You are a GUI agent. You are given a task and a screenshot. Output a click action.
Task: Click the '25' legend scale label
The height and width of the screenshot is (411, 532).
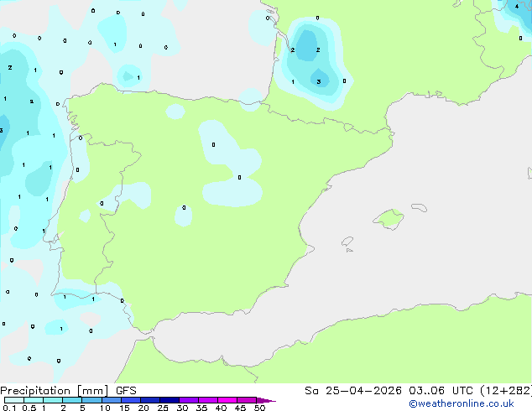tap(163, 408)
